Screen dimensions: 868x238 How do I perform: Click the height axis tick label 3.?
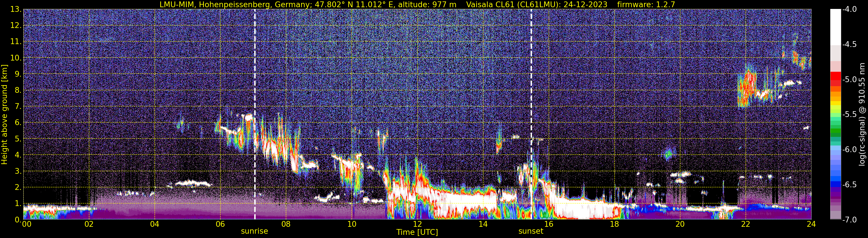coord(18,171)
